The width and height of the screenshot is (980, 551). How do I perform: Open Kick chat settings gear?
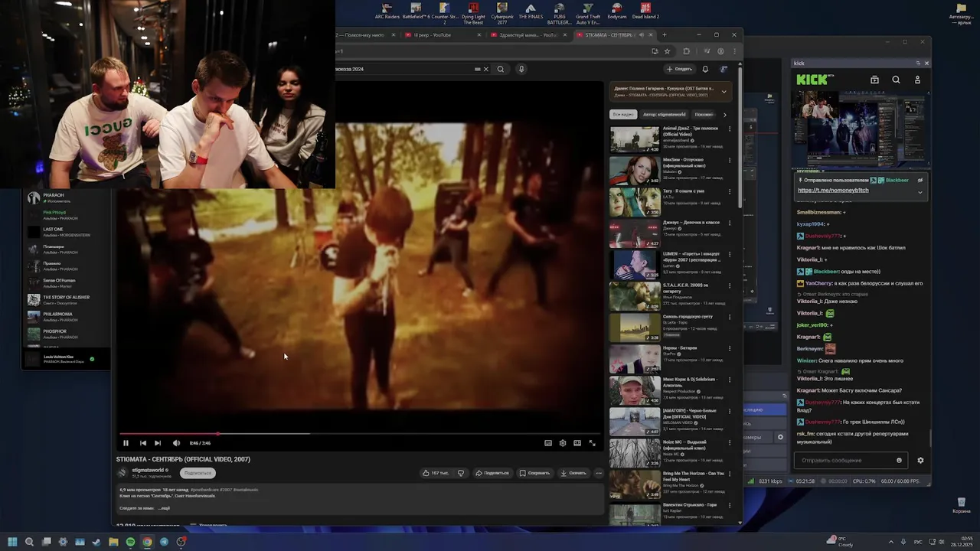click(x=920, y=460)
